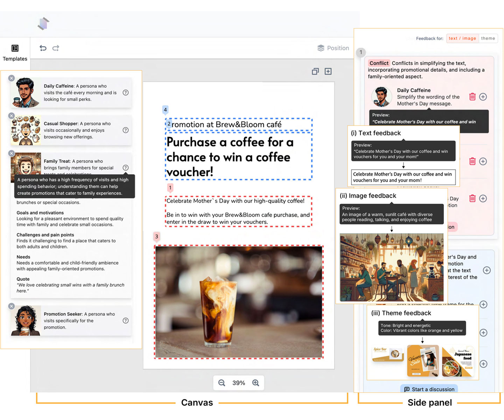
Task: Switch feedback to text / image tab
Action: click(x=462, y=38)
